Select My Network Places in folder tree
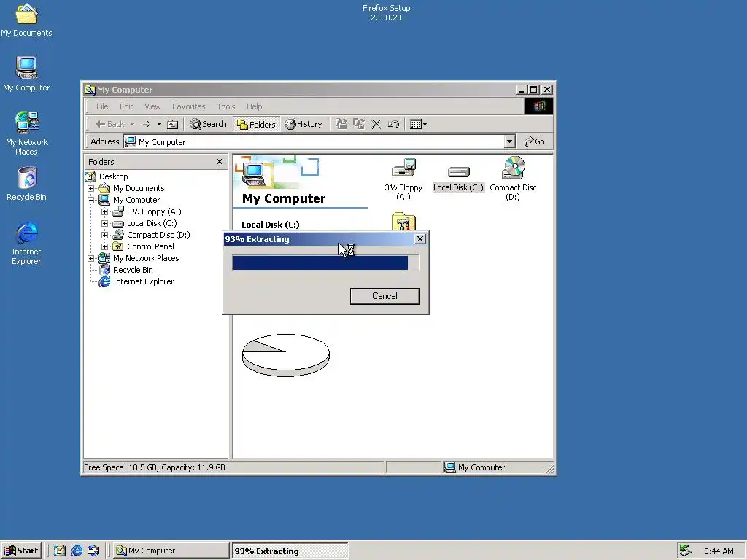 [x=146, y=258]
